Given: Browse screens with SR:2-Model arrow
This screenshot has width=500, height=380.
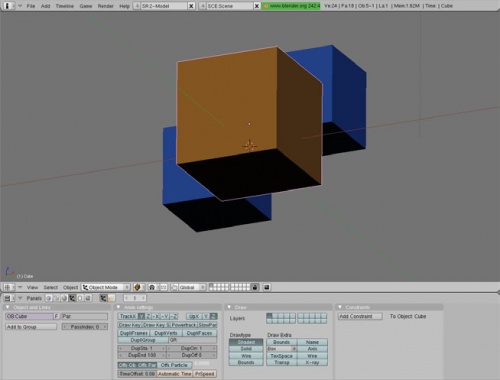Looking at the screenshot, I should [137, 6].
